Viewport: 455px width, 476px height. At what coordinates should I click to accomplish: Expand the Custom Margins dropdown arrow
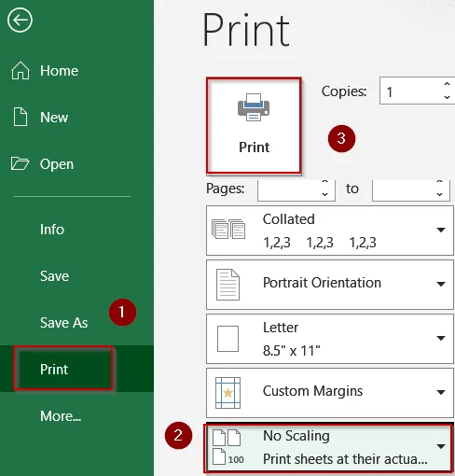[x=441, y=392]
